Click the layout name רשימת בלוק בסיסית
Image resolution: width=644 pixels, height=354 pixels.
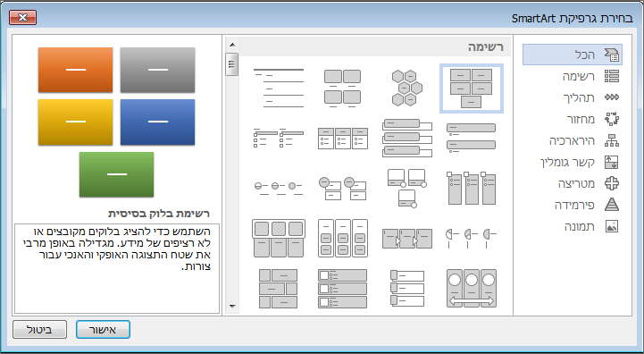[x=159, y=214]
